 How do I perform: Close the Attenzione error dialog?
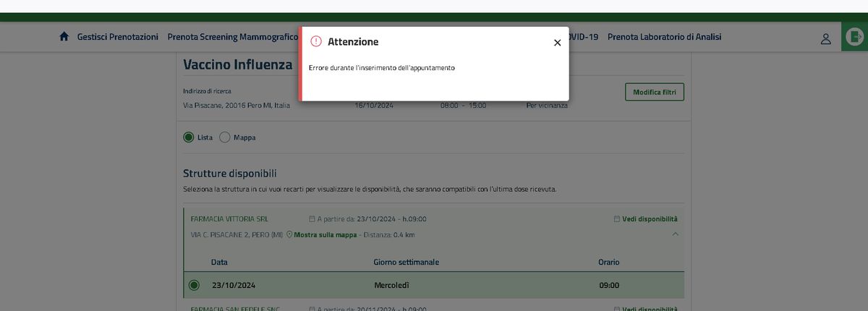click(x=557, y=43)
